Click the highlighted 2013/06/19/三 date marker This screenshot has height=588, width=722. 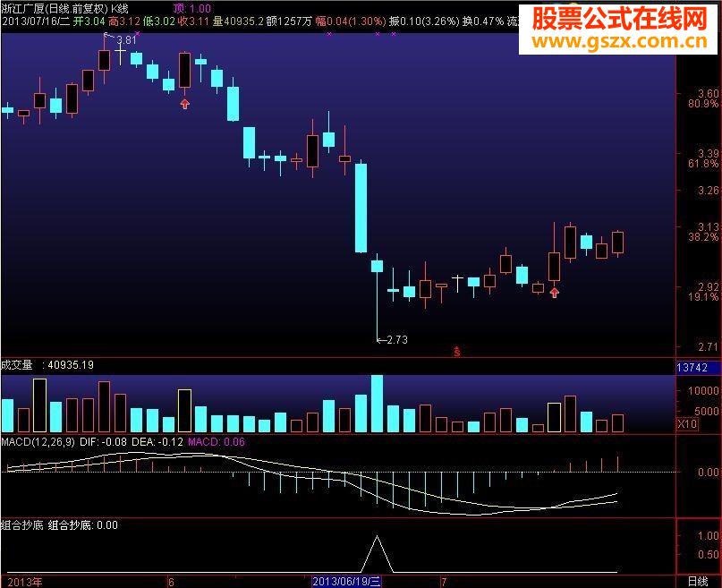point(347,582)
